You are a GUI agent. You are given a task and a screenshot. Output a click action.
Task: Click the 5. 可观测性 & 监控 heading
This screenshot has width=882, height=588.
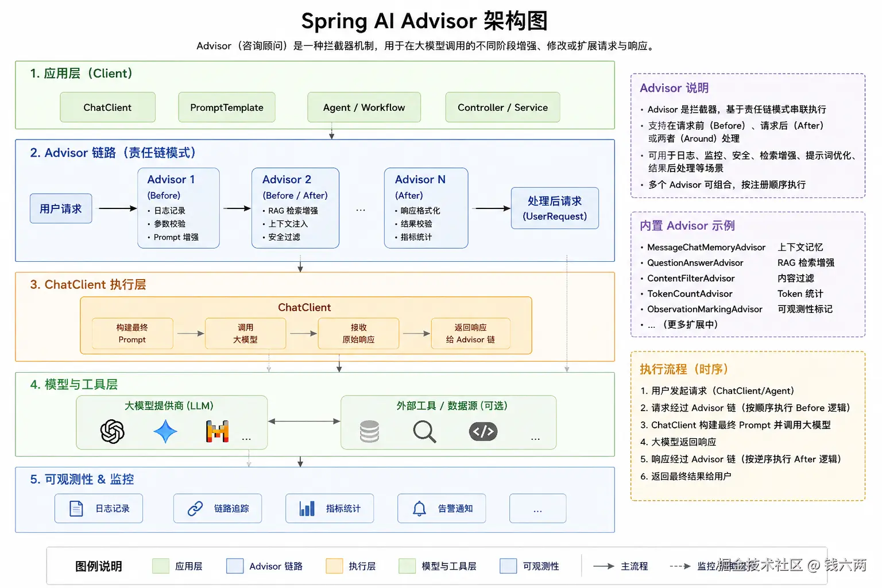82,479
